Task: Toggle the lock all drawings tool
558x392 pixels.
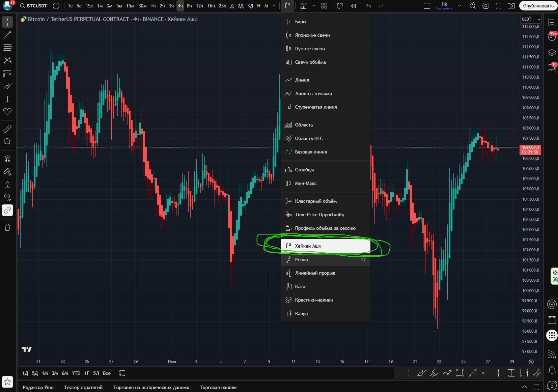Action: (x=7, y=185)
